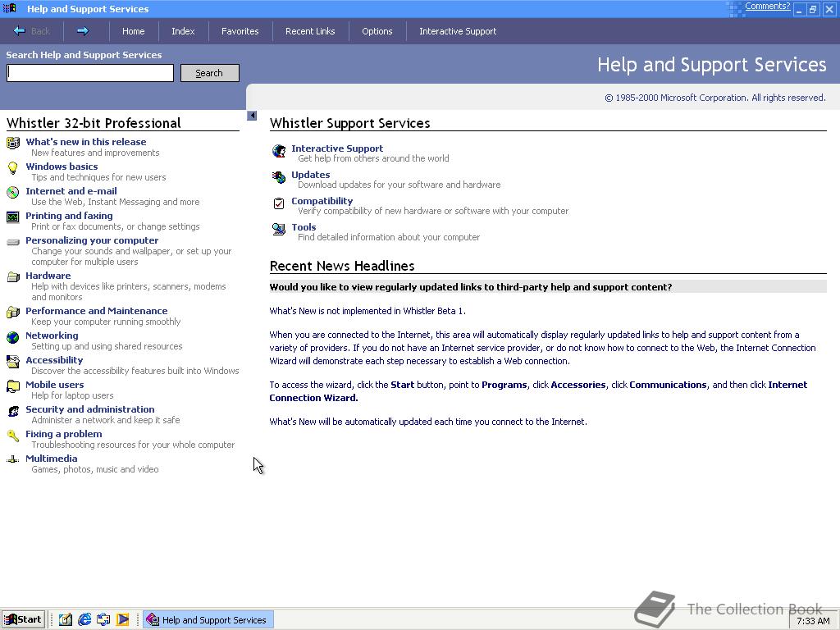
Task: Launch Internet Explorer from quick launch
Action: 84,619
